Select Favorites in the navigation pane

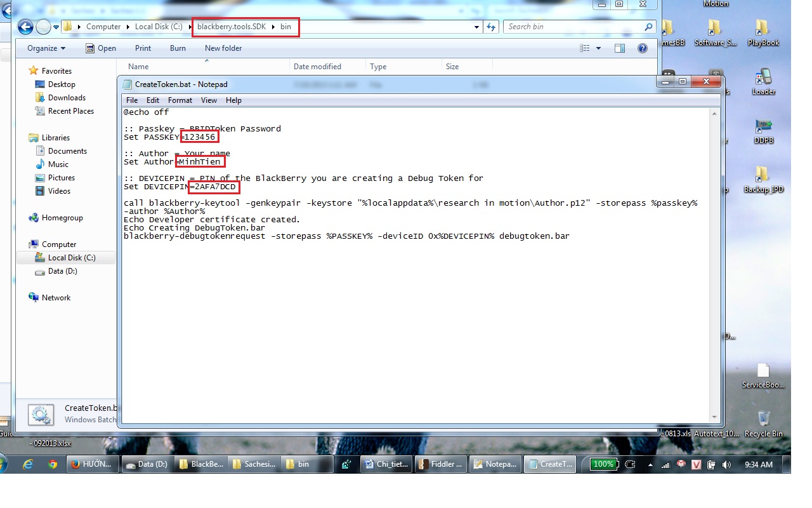56,71
